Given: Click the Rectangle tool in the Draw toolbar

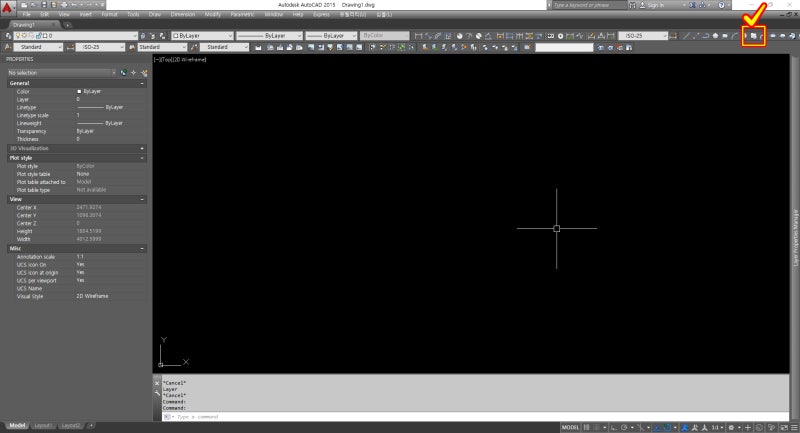Looking at the screenshot, I should 724,36.
